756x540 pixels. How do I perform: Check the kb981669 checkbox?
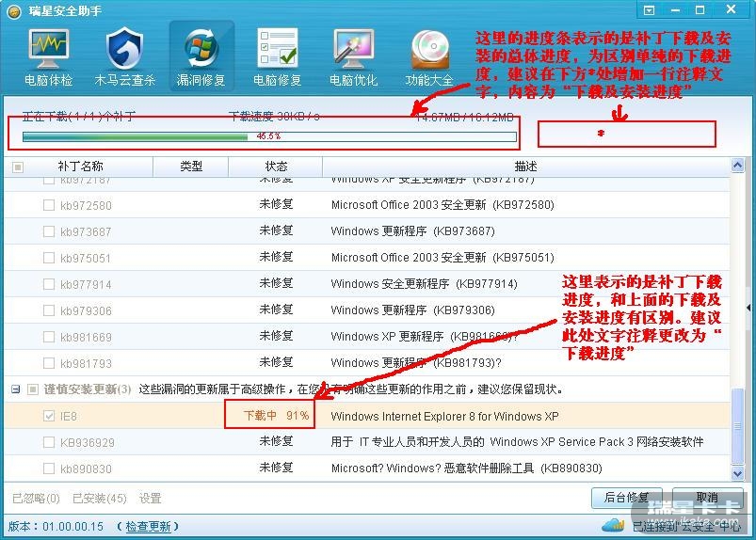click(x=49, y=337)
